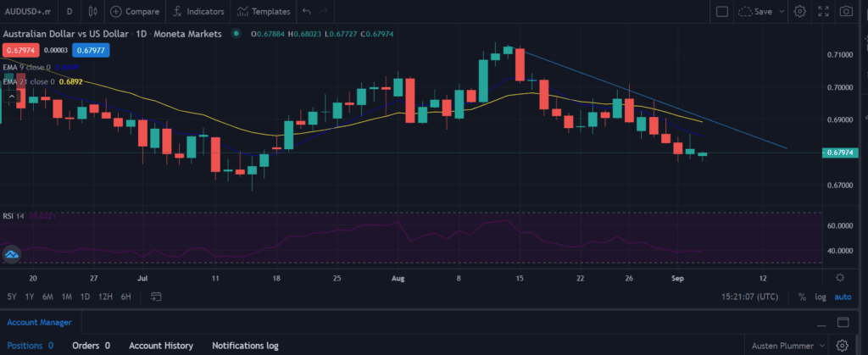Open price scale settings gear icon
This screenshot has height=355, width=868.
(x=840, y=278)
